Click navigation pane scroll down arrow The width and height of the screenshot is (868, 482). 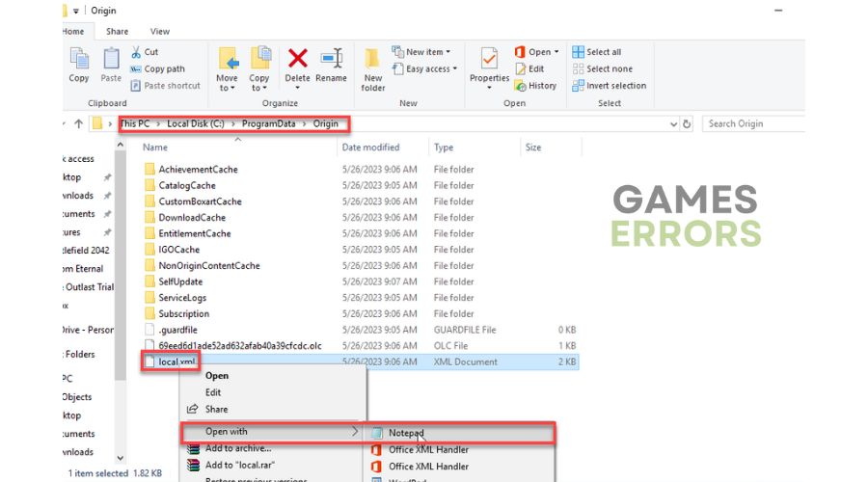[x=121, y=458]
